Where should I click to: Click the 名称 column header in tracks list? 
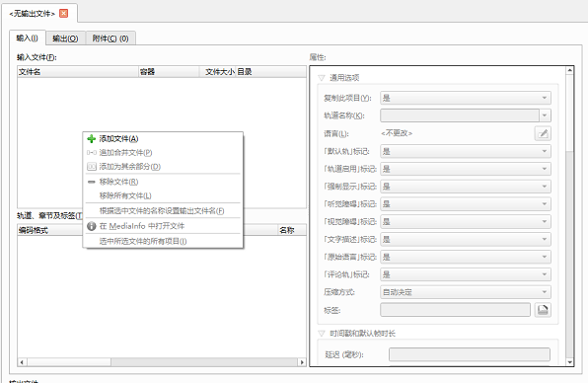[x=292, y=230]
